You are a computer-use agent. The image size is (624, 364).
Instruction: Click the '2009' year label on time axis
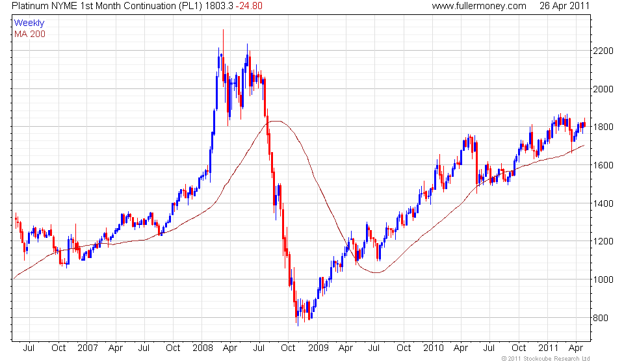coord(318,348)
